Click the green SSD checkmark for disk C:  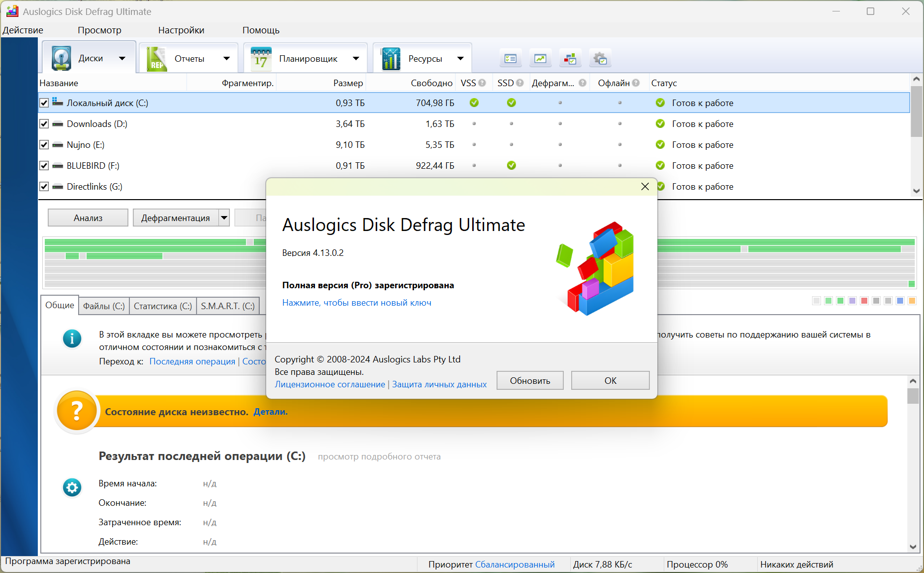(512, 103)
